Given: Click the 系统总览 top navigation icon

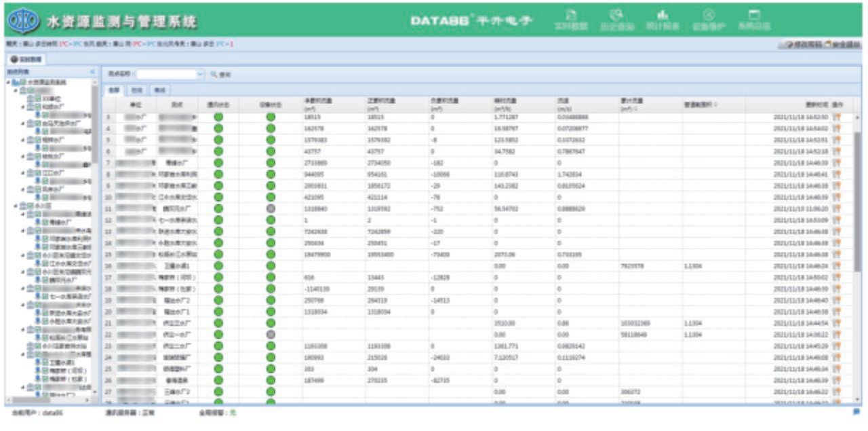Looking at the screenshot, I should [x=753, y=19].
